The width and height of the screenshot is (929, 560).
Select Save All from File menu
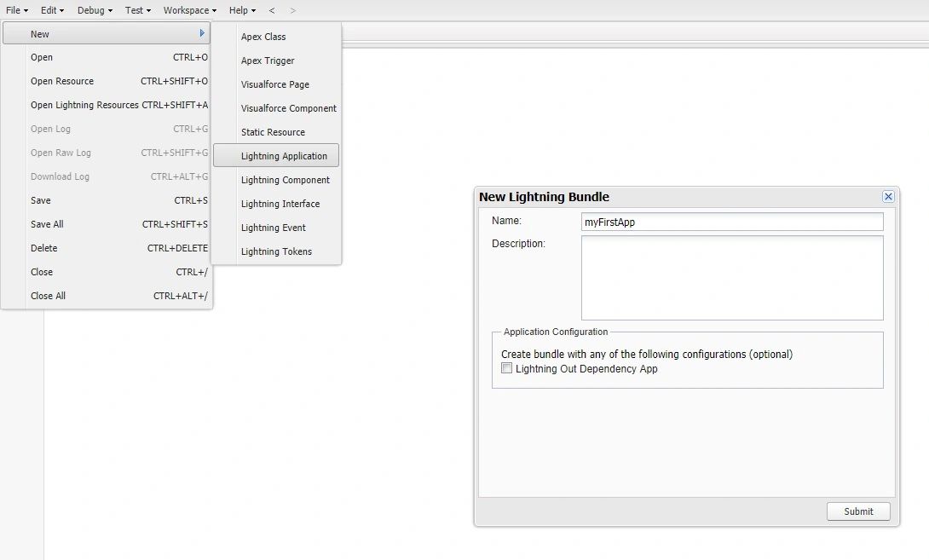(x=47, y=224)
